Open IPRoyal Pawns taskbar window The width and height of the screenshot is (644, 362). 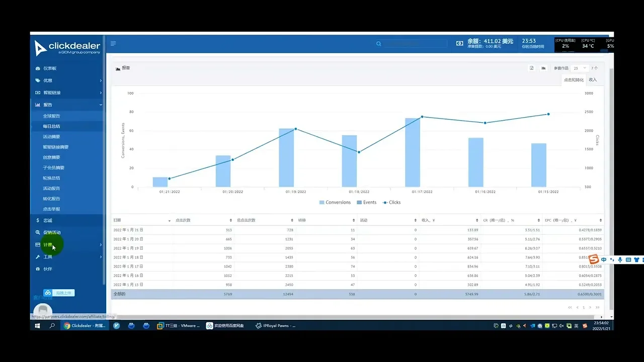pos(275,326)
